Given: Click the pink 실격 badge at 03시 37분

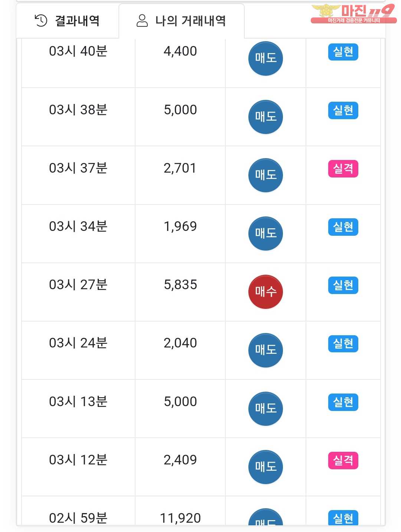Looking at the screenshot, I should 343,169.
